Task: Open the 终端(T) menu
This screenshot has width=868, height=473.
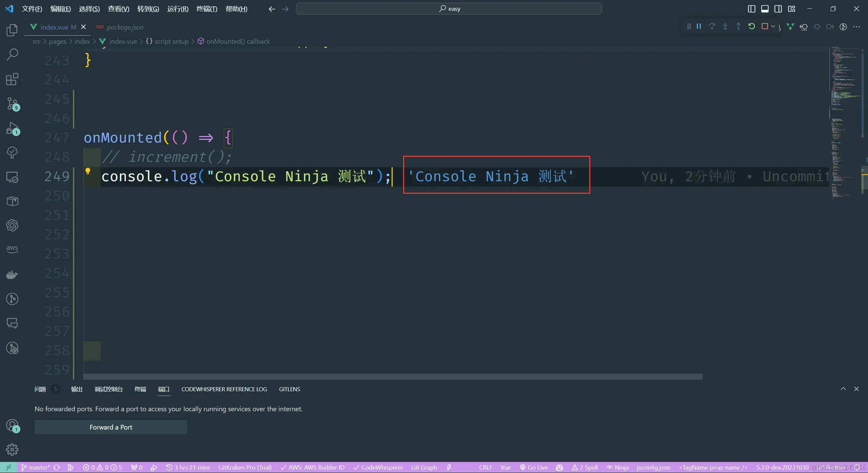Action: (x=207, y=9)
